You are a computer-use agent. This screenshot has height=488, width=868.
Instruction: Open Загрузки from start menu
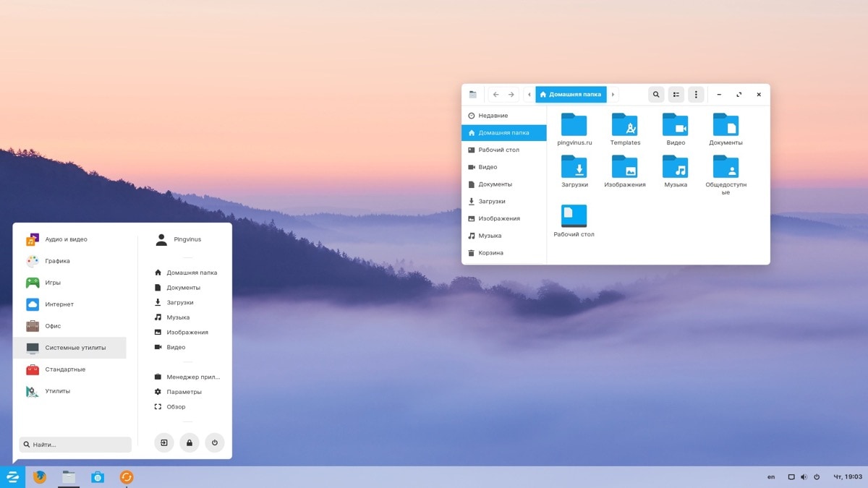[174, 302]
